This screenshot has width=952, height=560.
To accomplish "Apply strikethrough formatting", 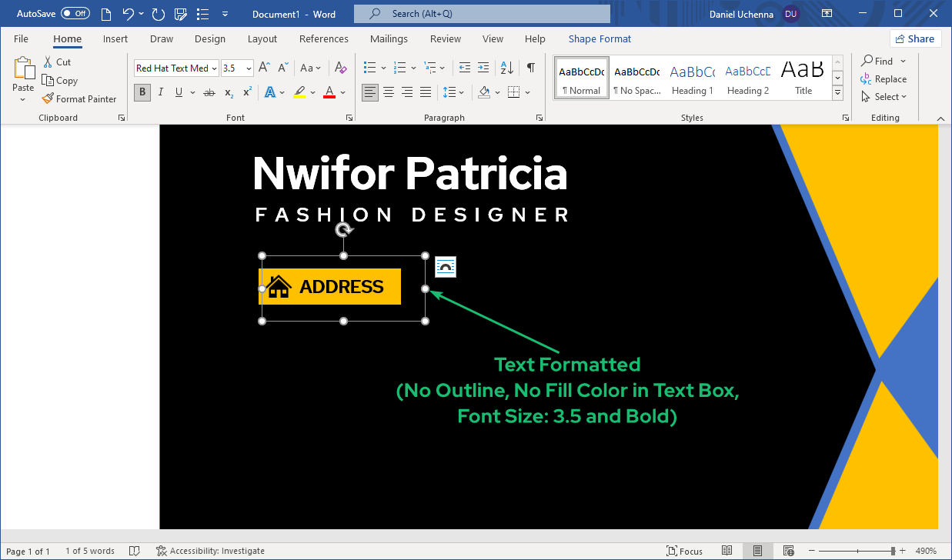I will [209, 92].
